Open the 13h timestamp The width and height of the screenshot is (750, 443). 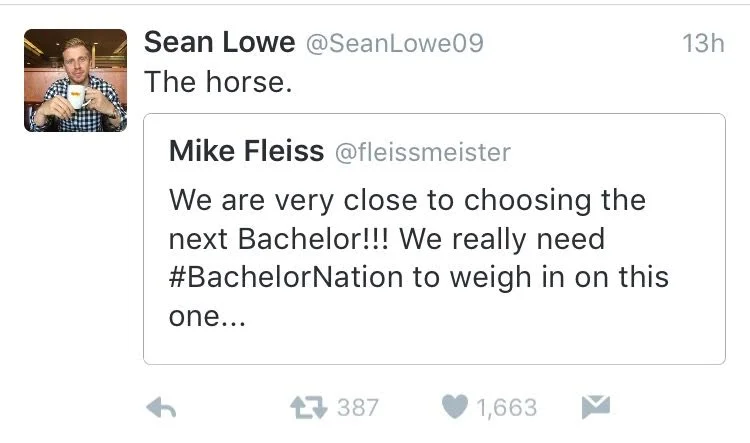pyautogui.click(x=702, y=43)
